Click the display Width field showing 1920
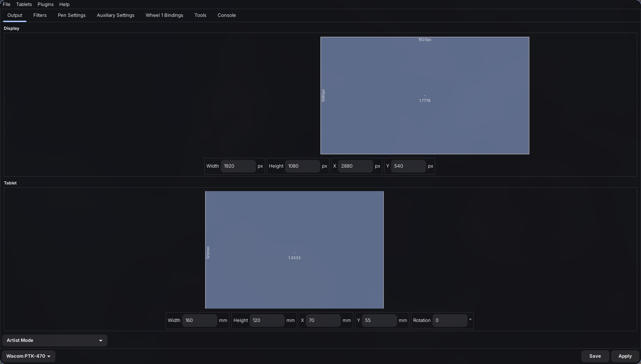This screenshot has width=641, height=364. tap(238, 166)
